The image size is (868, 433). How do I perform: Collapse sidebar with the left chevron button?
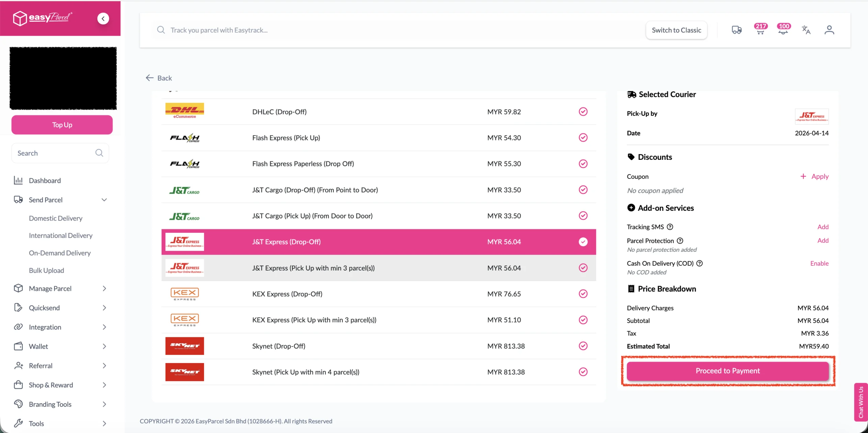(103, 19)
